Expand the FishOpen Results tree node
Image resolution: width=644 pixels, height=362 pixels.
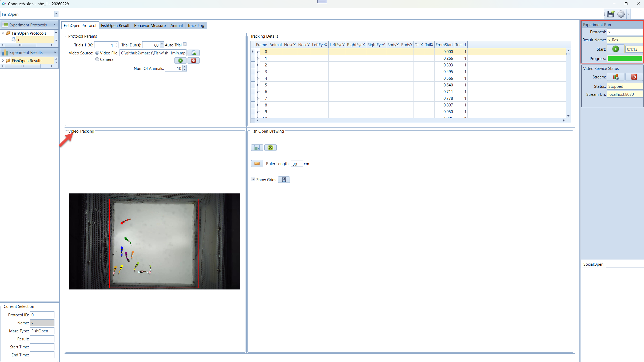(x=3, y=61)
